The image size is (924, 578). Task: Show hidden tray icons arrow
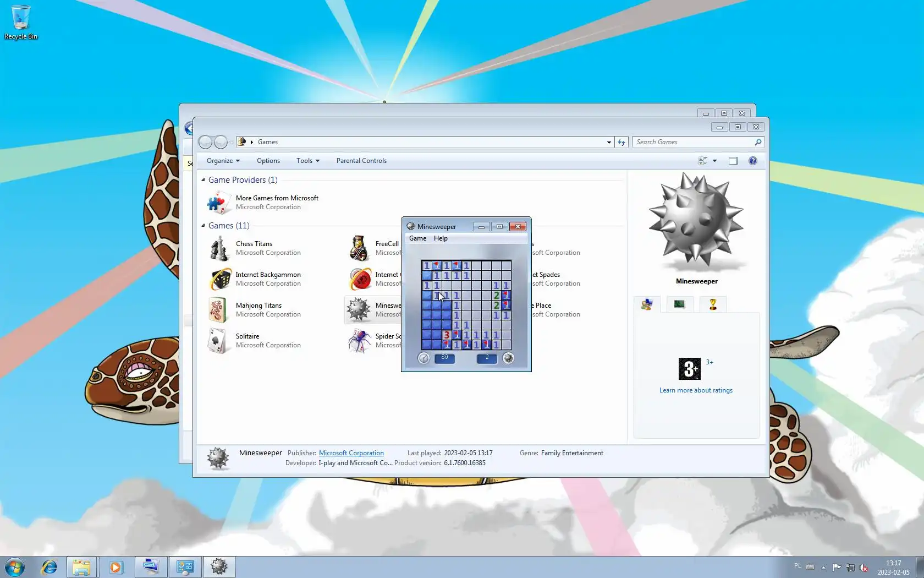coord(823,568)
